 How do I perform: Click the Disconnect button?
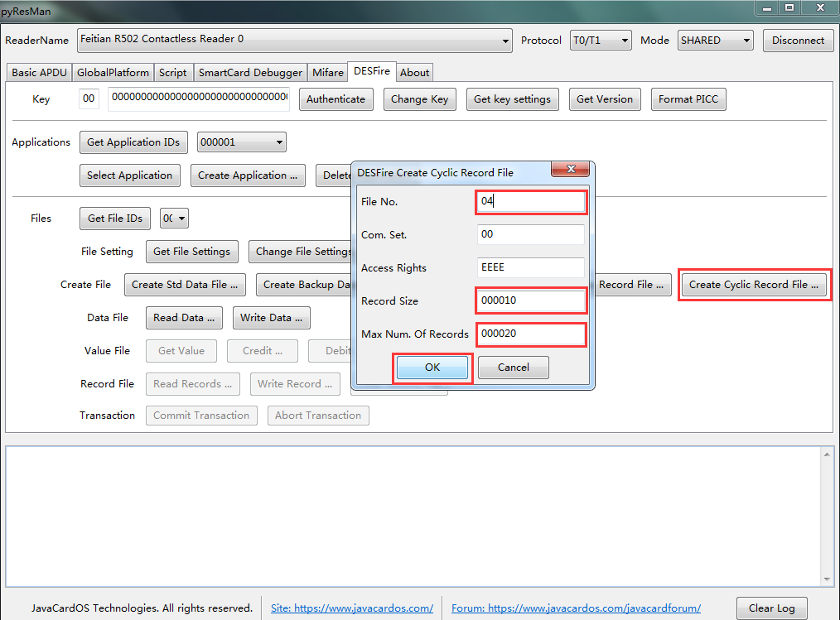[x=799, y=41]
